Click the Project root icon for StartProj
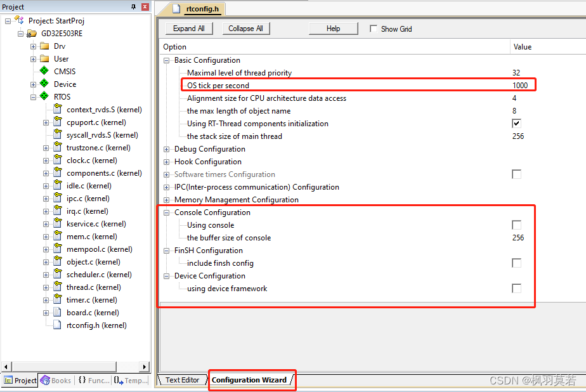 click(x=18, y=20)
